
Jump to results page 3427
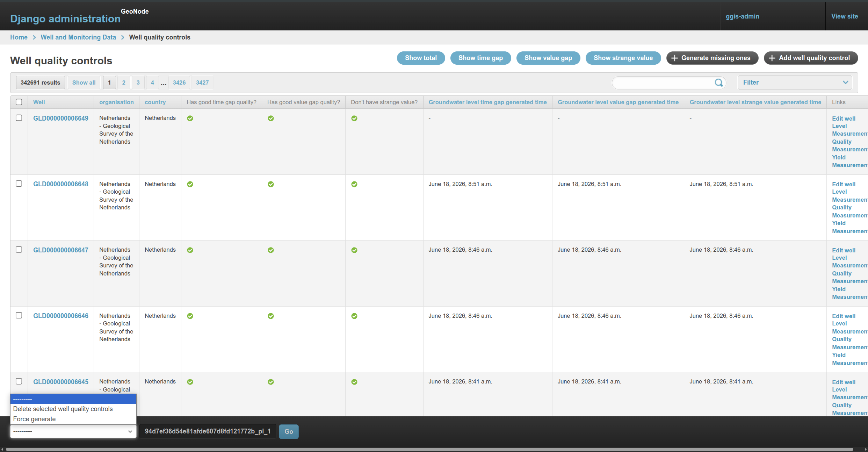coord(202,82)
